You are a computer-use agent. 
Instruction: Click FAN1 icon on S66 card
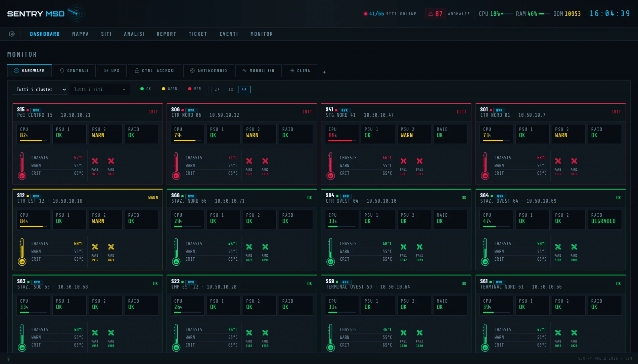(249, 247)
